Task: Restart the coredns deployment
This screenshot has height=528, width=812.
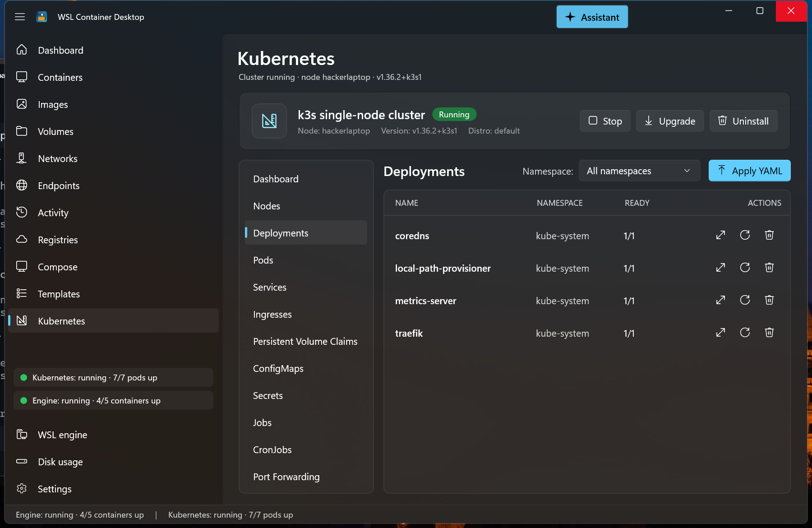Action: click(x=745, y=235)
